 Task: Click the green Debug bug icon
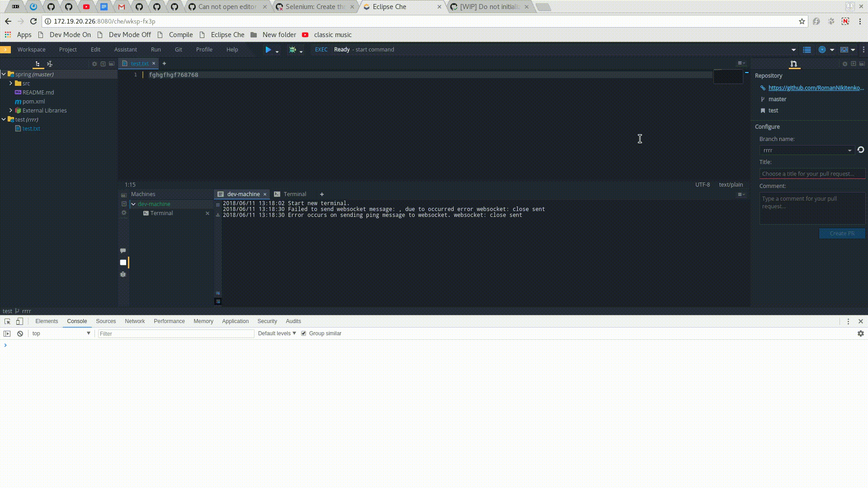292,50
